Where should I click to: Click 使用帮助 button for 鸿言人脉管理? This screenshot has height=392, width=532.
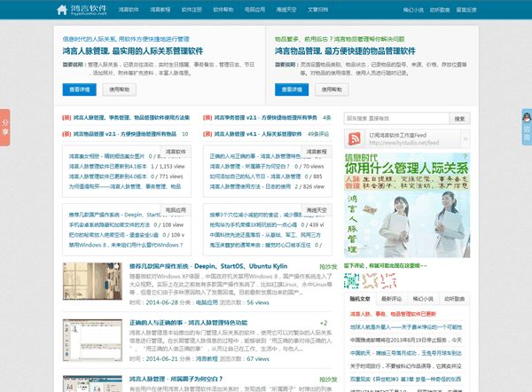pyautogui.click(x=120, y=90)
